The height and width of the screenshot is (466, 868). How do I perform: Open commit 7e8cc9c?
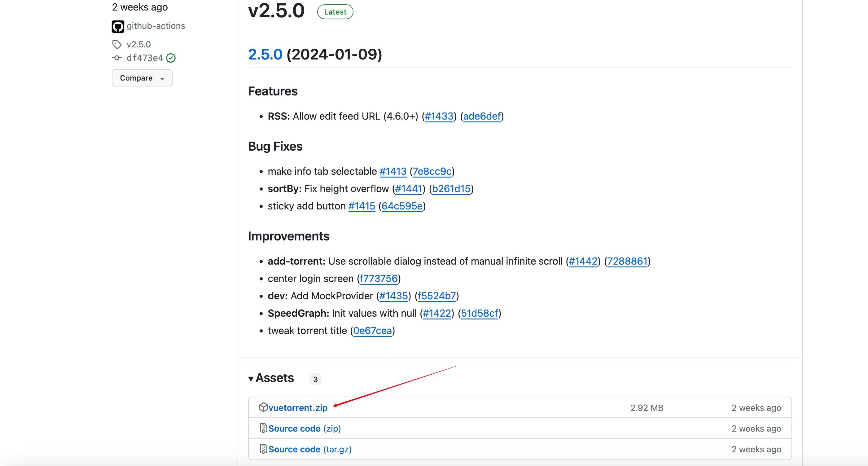(x=432, y=172)
